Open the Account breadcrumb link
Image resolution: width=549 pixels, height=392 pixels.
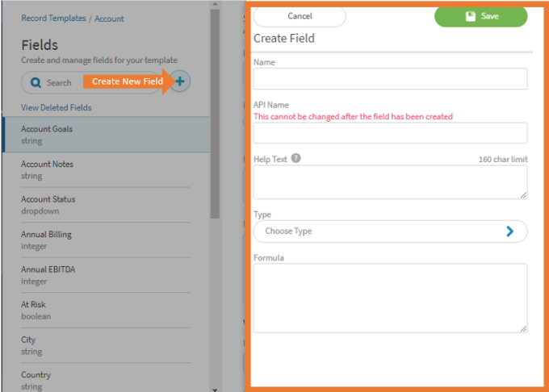click(109, 19)
